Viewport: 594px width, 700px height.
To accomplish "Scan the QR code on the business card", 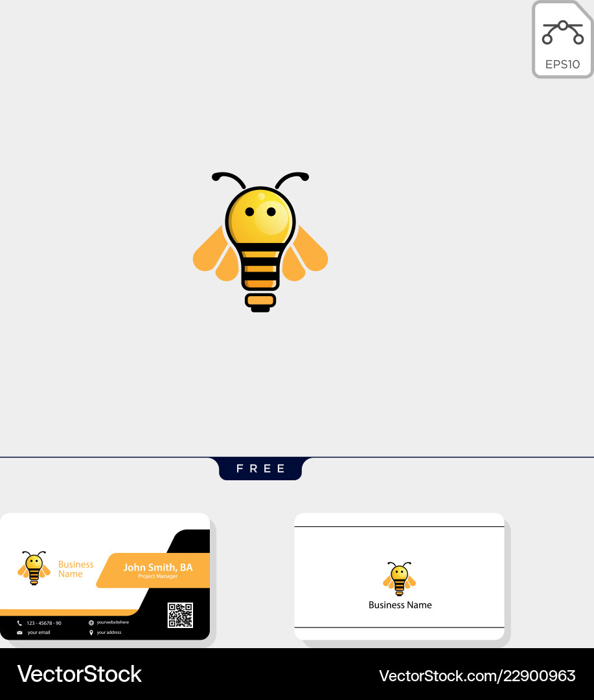I will (x=179, y=616).
